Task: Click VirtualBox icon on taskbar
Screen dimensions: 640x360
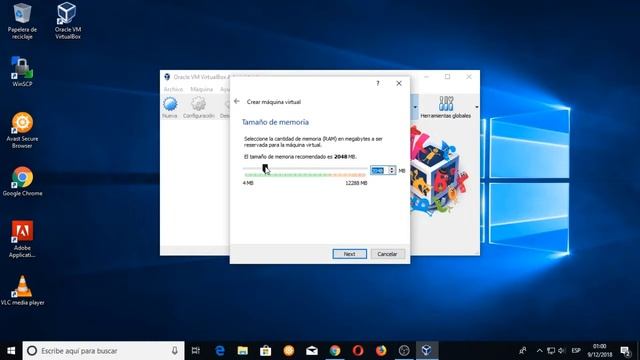Action: coord(427,351)
